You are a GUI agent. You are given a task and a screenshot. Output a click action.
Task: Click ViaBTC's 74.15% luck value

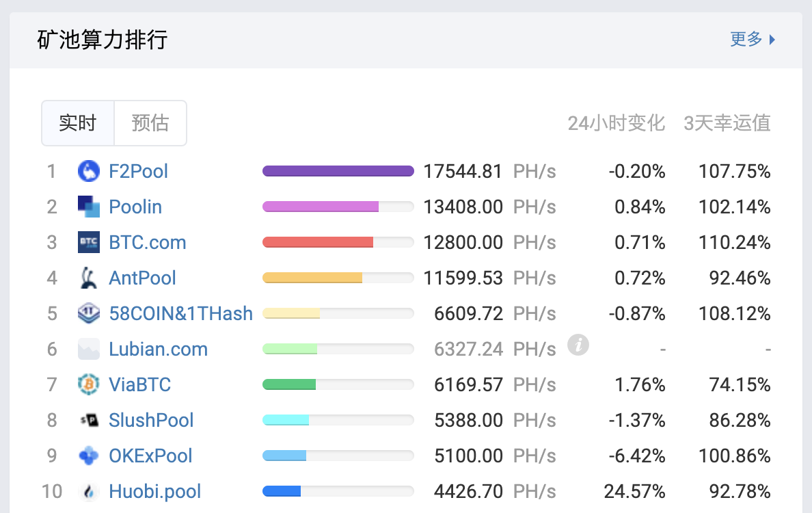click(x=740, y=385)
